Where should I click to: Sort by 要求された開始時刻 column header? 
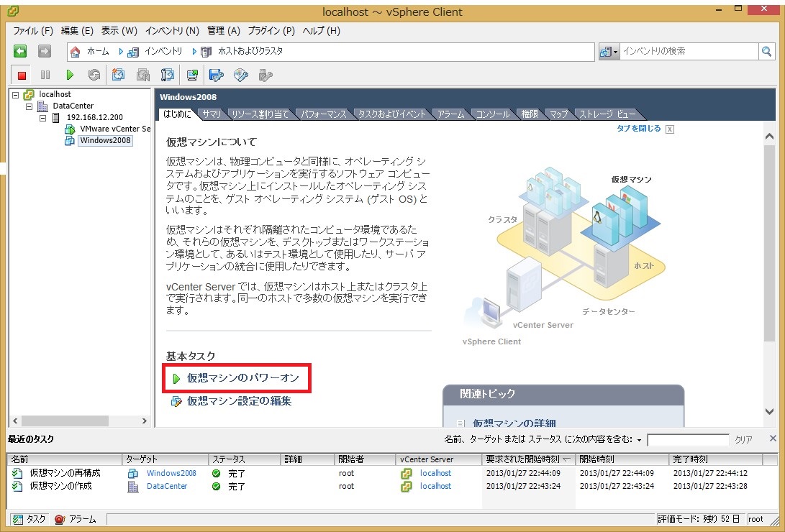tap(529, 459)
